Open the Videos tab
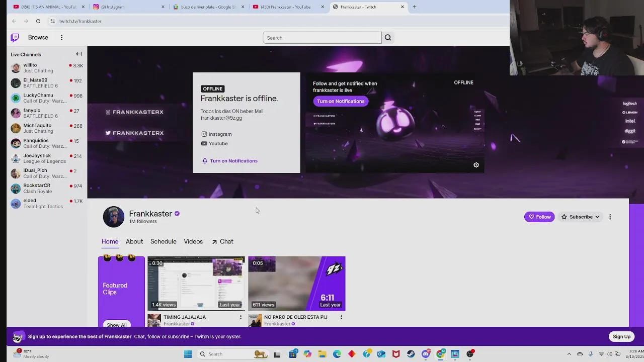Image resolution: width=644 pixels, height=362 pixels. tap(193, 242)
